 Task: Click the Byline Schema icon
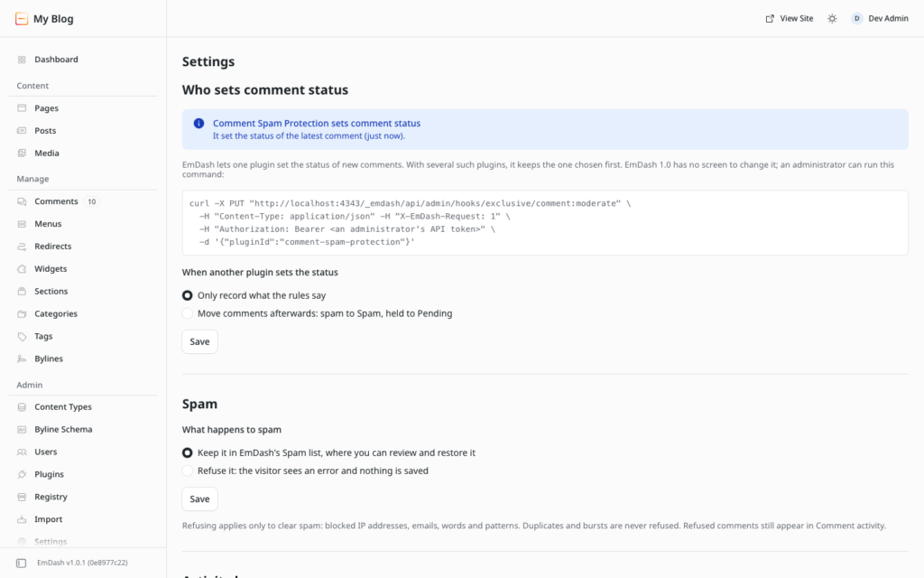tap(22, 429)
